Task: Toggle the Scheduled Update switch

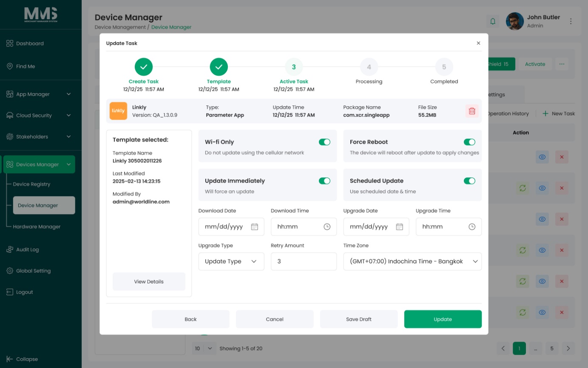Action: point(469,181)
